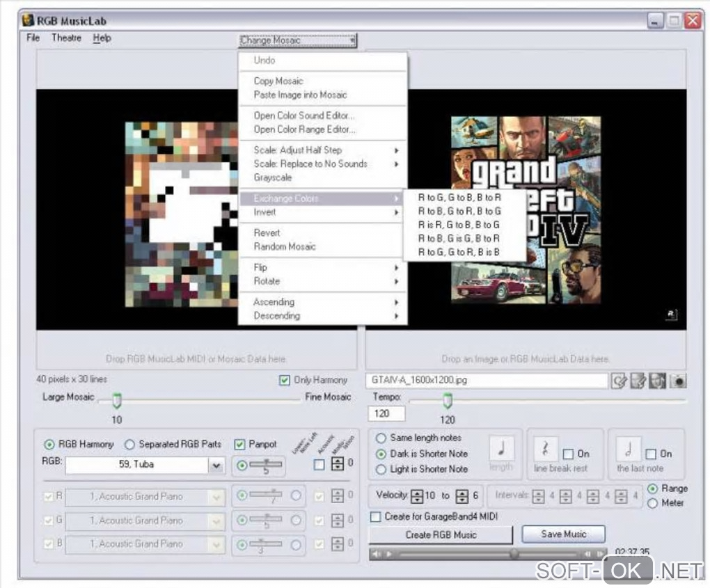Click the Large/Fine Mosaic slider handle

coord(117,400)
